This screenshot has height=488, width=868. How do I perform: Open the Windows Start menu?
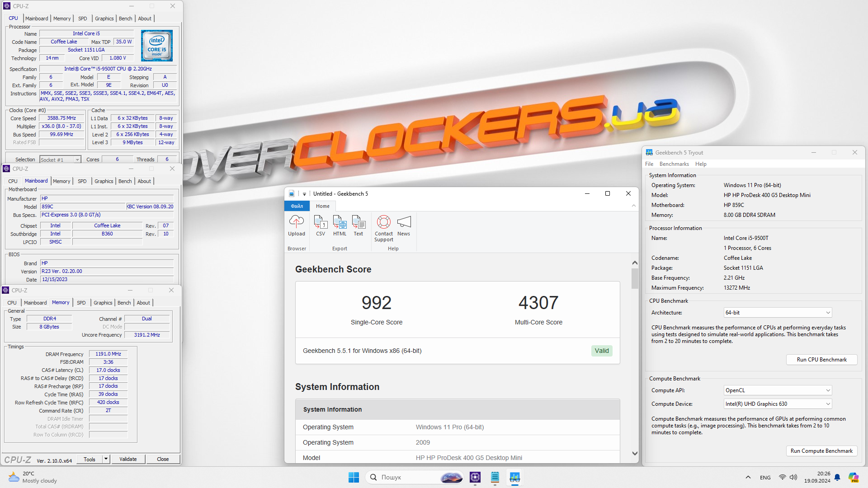click(x=354, y=477)
